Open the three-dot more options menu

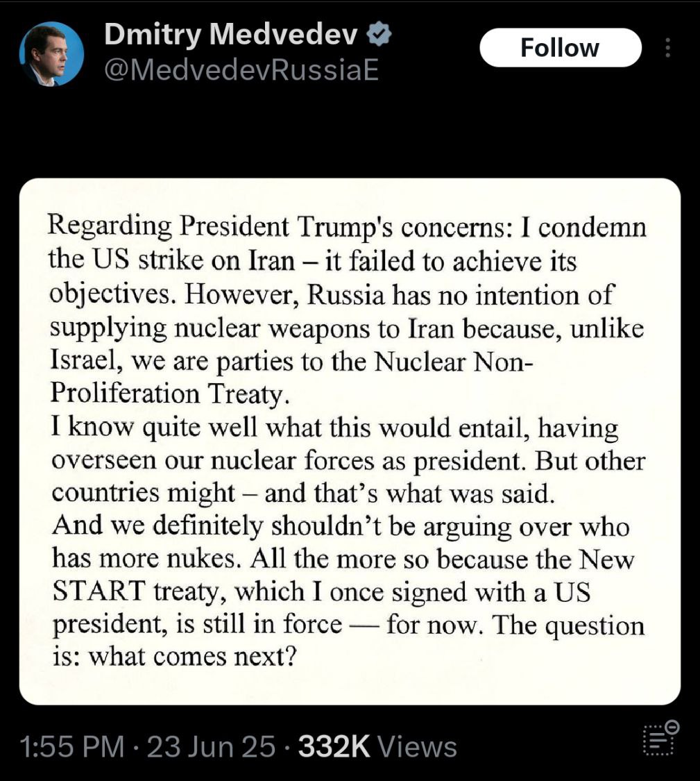click(x=667, y=48)
